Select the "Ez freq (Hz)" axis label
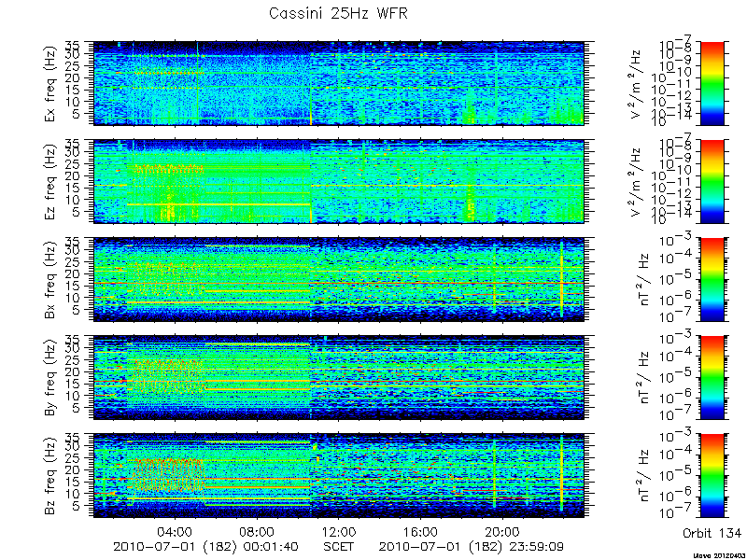 point(50,181)
